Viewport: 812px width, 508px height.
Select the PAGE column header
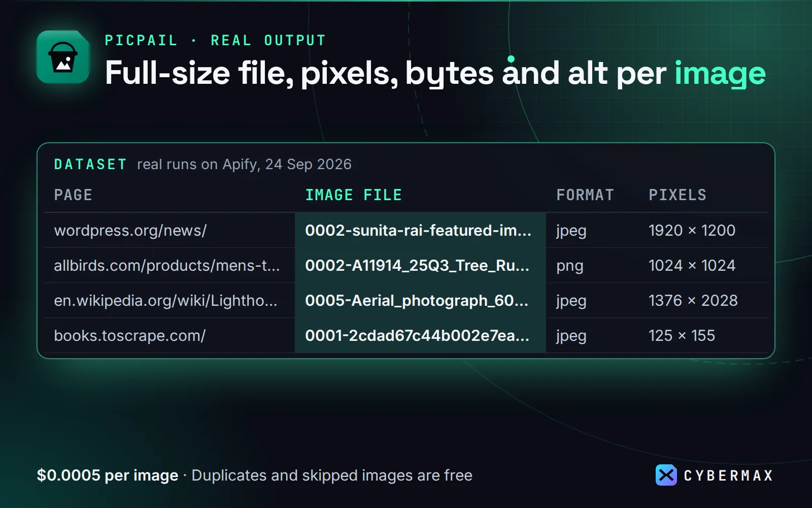pyautogui.click(x=73, y=195)
